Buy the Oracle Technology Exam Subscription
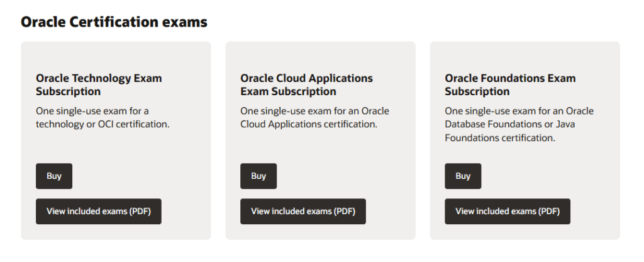This screenshot has height=262, width=644. [x=54, y=176]
